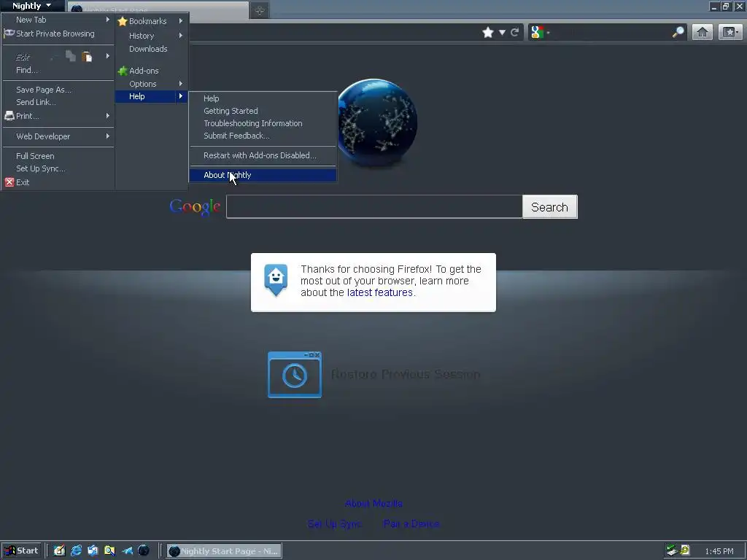
Task: Click the network tray icon
Action: coord(672,551)
